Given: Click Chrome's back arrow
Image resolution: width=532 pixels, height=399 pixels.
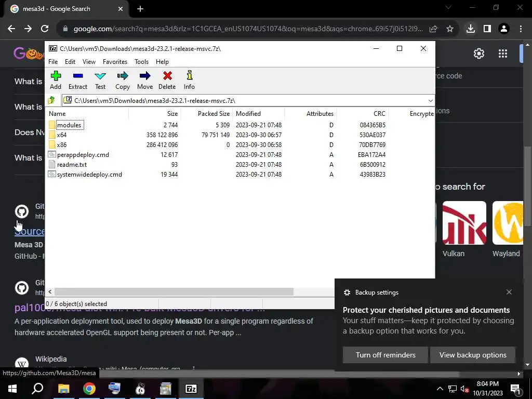Looking at the screenshot, I should click(11, 29).
